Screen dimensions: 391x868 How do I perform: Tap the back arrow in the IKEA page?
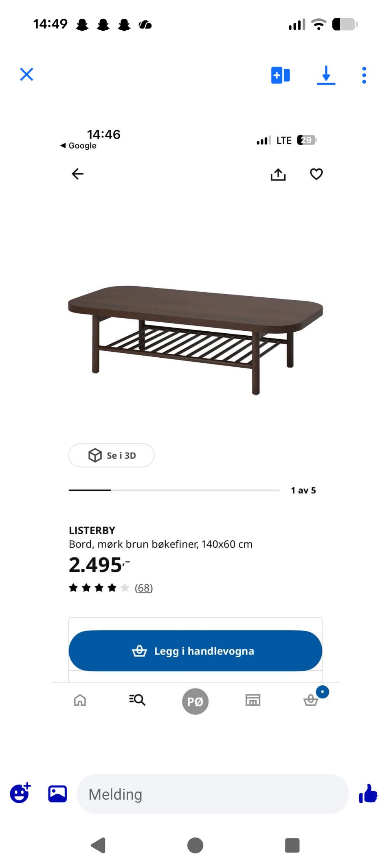click(x=77, y=174)
